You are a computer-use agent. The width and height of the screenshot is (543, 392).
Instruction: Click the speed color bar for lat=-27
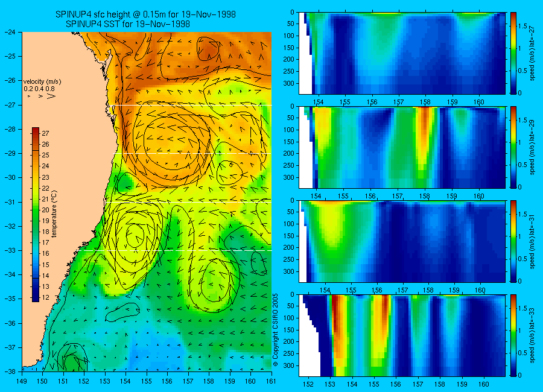[513, 53]
